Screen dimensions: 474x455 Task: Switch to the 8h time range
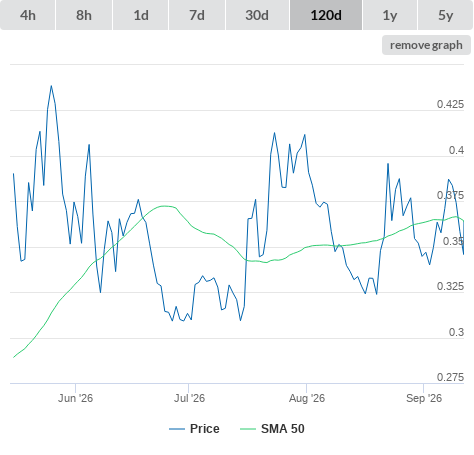[x=84, y=15]
